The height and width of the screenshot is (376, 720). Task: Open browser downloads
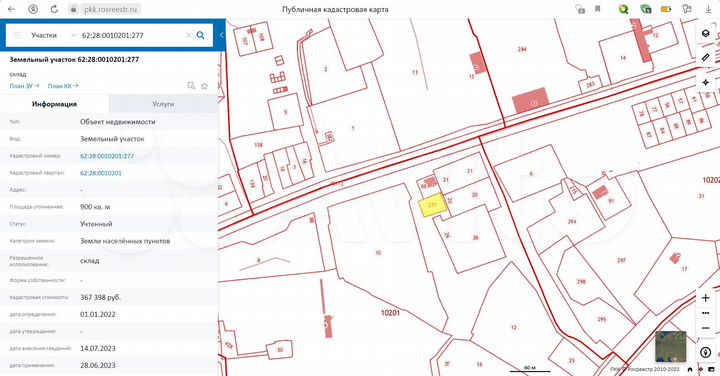(708, 9)
